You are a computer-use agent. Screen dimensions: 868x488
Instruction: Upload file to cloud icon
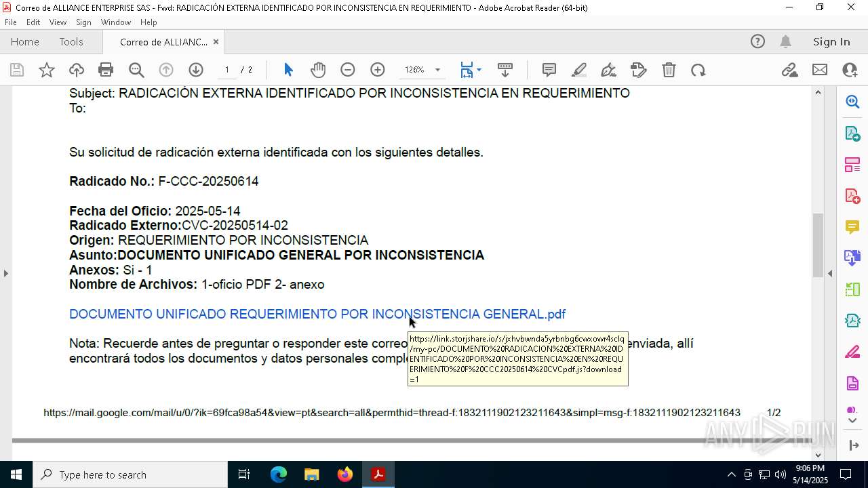click(77, 70)
